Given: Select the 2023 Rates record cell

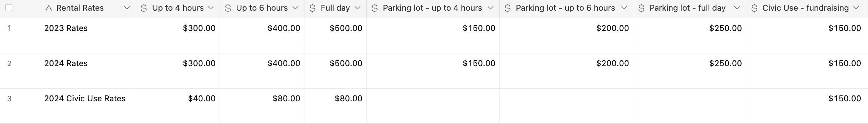Looking at the screenshot, I should tap(88, 35).
